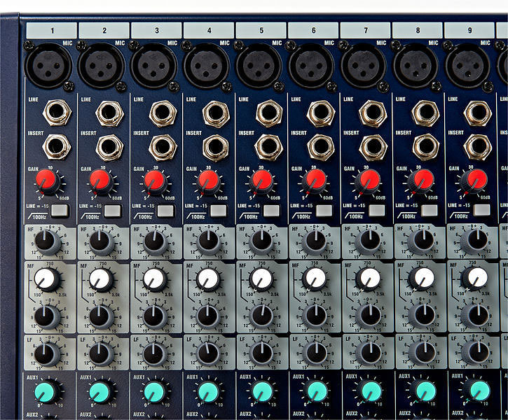Viewport: 508px width, 420px height.
Task: Toggle the 100Hz filter button on channel 7
Action: [377, 211]
